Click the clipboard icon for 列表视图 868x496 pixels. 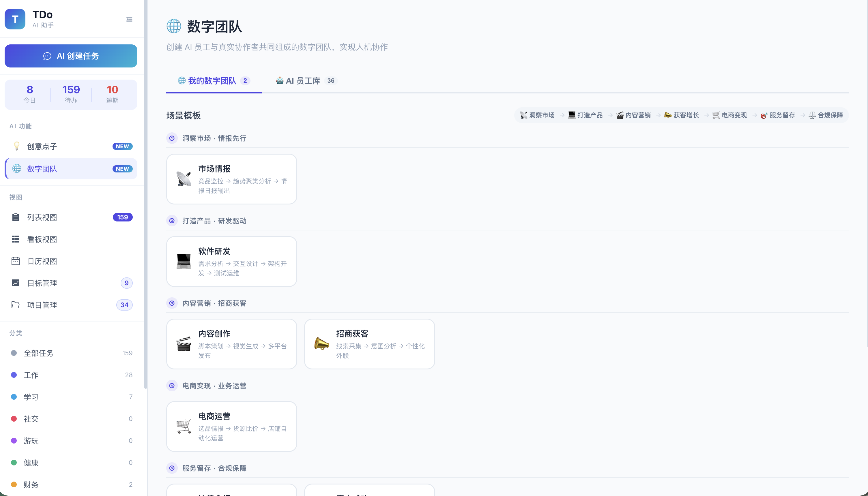click(x=16, y=217)
